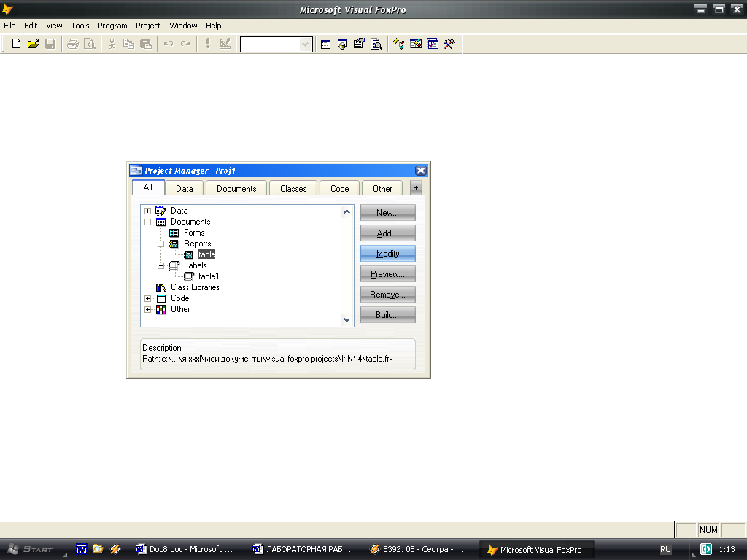Switch to the Documents tab
747x560 pixels.
[x=236, y=189]
